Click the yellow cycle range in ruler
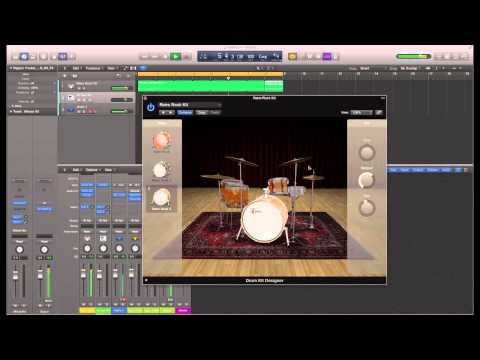The width and height of the screenshot is (480, 360). coord(210,74)
